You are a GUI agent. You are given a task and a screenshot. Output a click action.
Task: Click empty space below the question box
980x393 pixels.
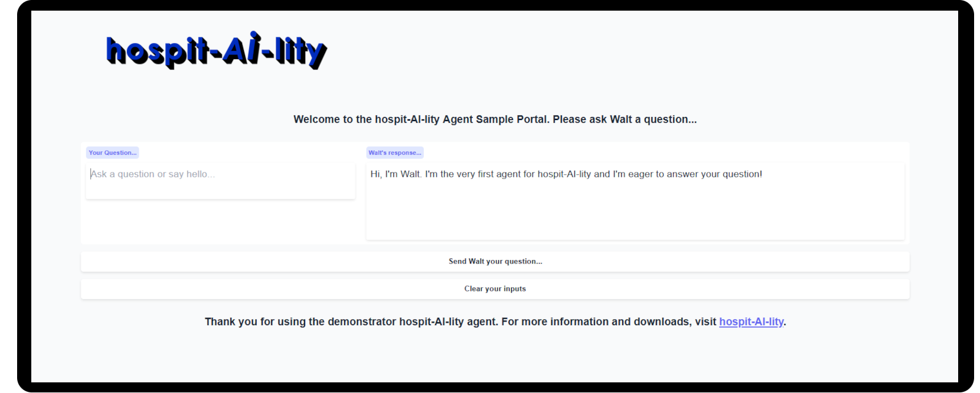220,222
